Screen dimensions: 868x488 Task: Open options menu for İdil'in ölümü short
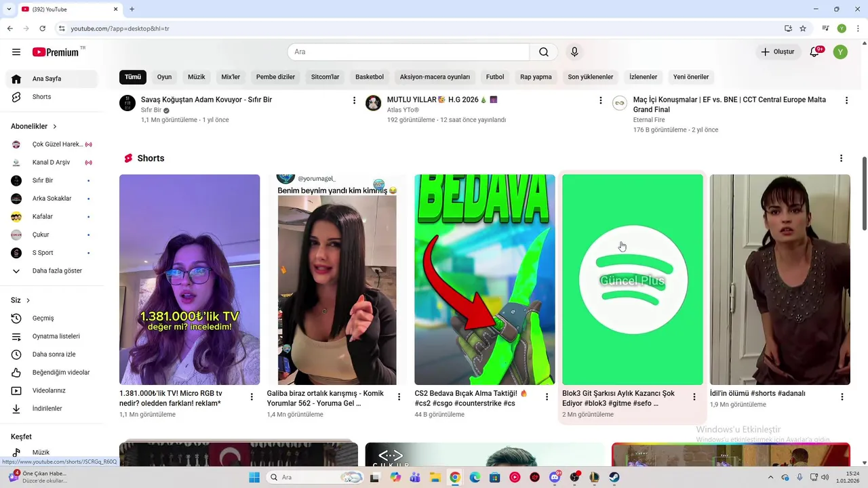pos(842,397)
